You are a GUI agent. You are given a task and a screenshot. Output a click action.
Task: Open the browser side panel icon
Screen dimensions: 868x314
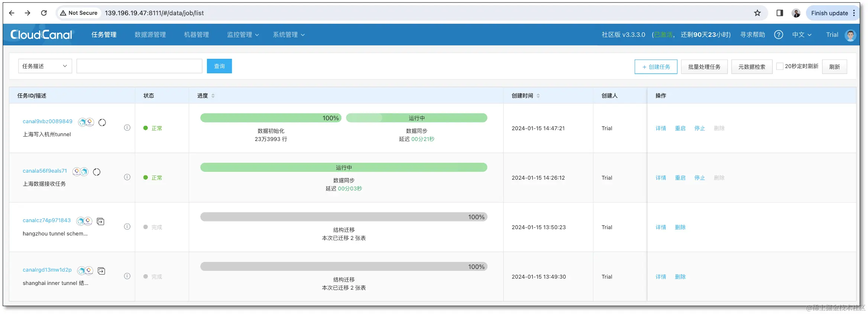[x=780, y=13]
